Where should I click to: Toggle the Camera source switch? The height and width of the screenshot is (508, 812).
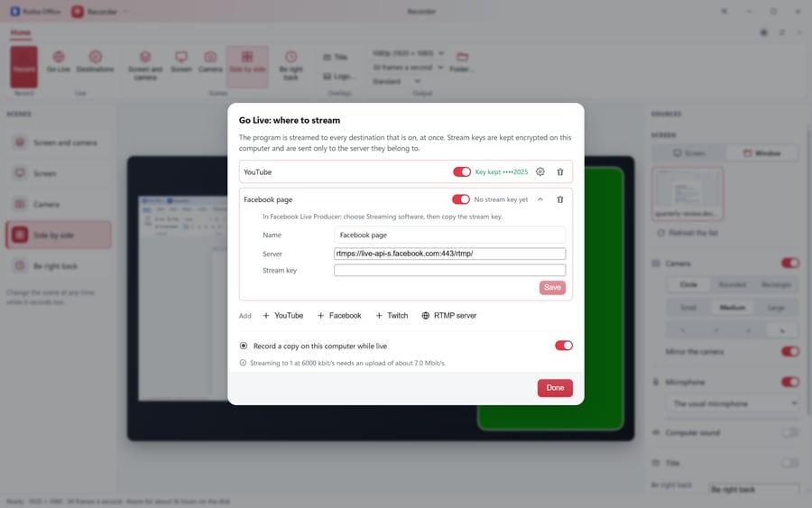click(x=790, y=263)
